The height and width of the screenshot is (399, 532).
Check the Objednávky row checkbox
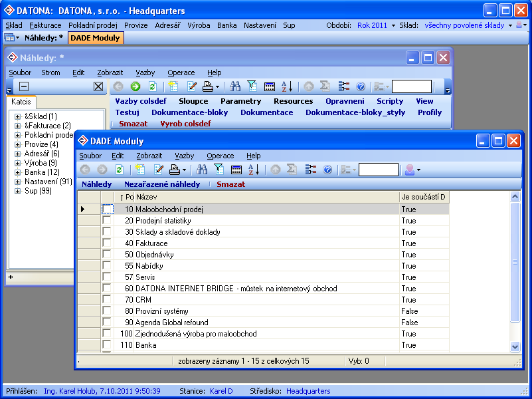(x=107, y=254)
